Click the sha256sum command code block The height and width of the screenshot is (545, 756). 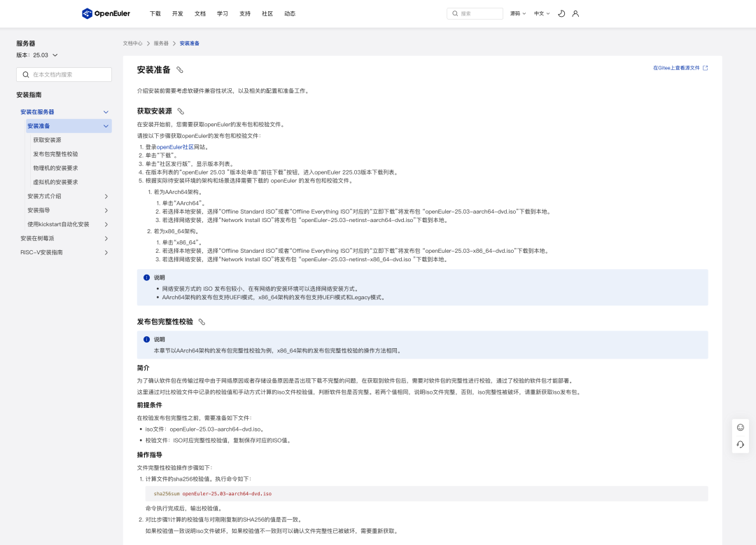click(x=427, y=493)
